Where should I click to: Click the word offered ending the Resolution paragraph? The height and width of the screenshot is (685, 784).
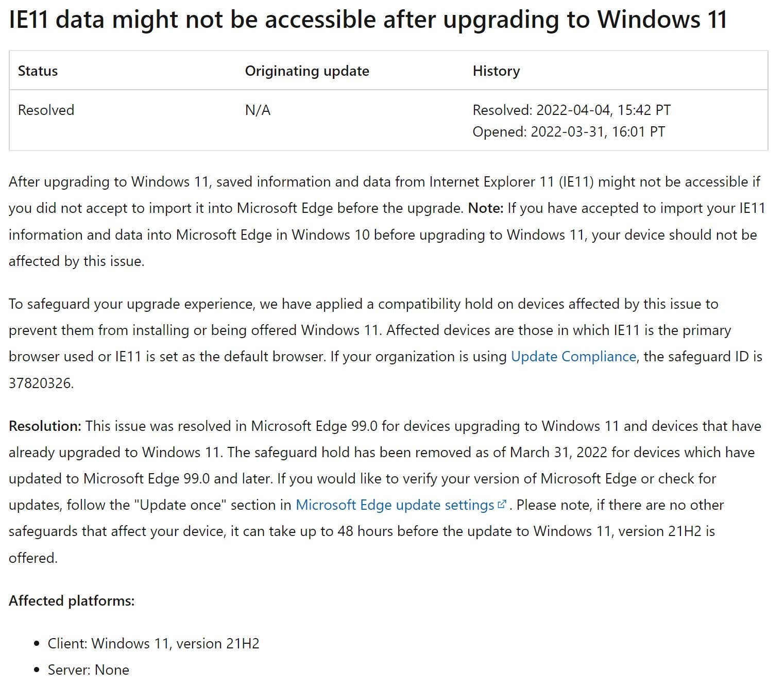tap(33, 558)
